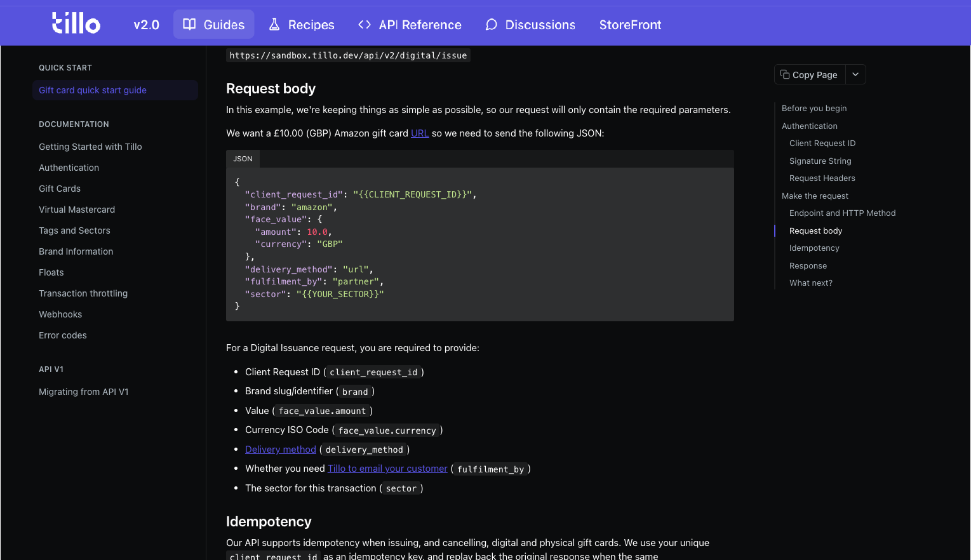Jump to Client Request ID section
The height and width of the screenshot is (560, 971).
[822, 143]
